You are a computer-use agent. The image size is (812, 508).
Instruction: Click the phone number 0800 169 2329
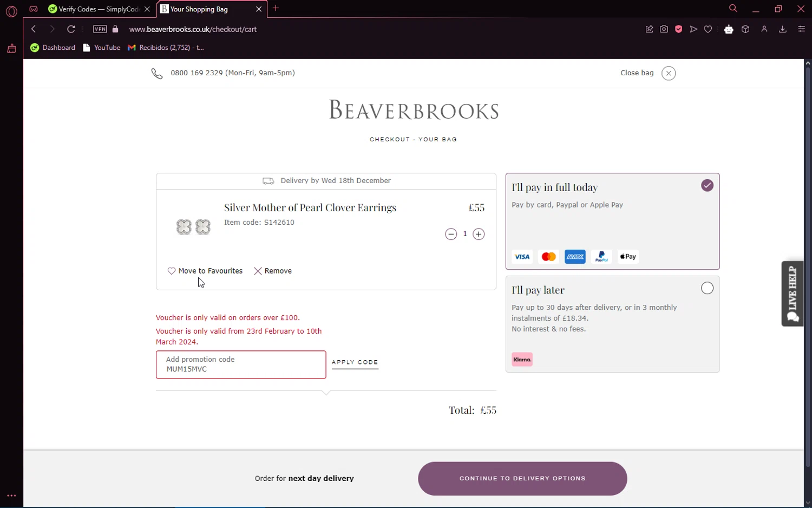coord(197,73)
